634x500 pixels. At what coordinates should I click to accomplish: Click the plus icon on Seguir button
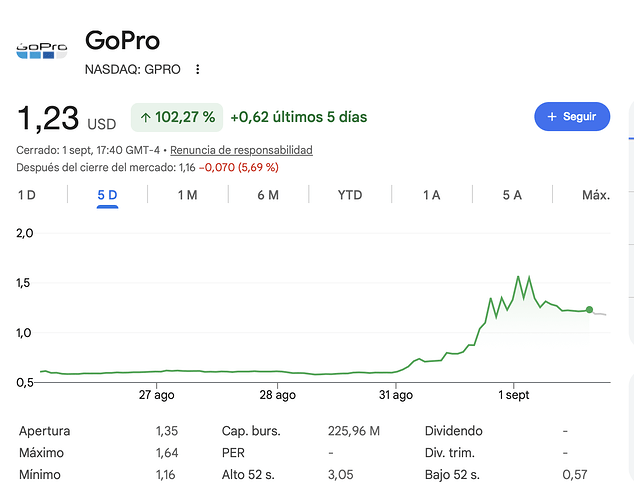pyautogui.click(x=552, y=117)
